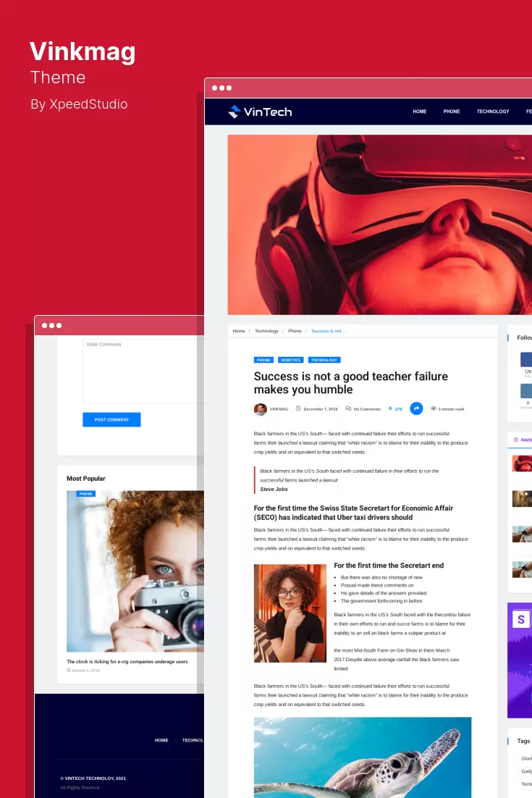
Task: Click the HOME link in footer menu
Action: (x=161, y=740)
